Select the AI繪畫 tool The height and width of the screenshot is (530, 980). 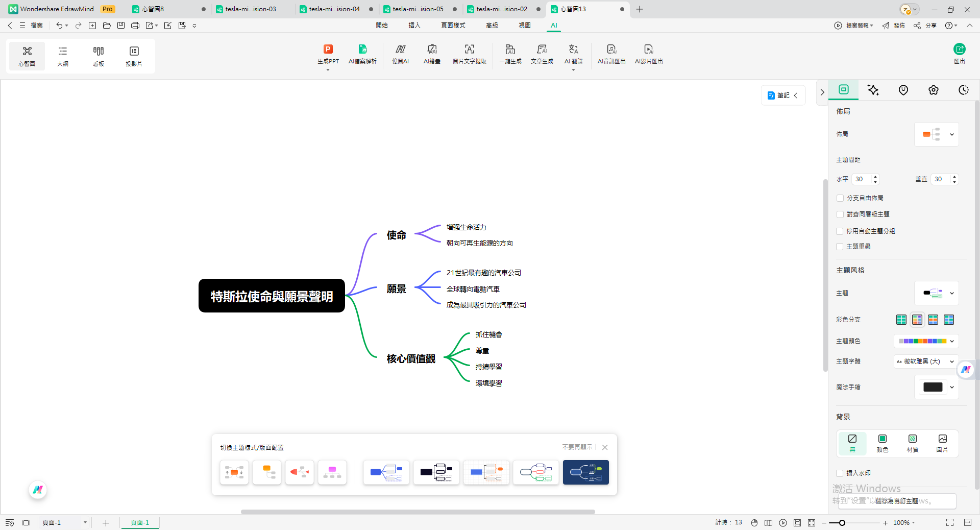pos(432,50)
